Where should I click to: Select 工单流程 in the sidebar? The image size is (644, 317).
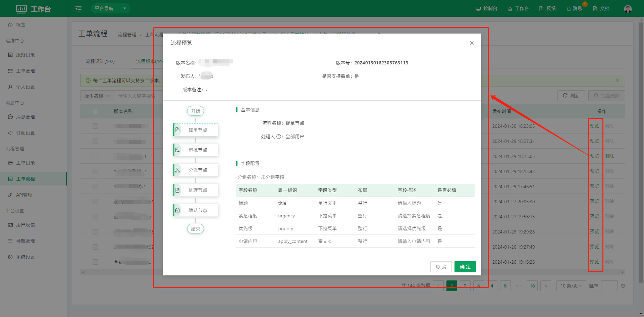click(33, 179)
